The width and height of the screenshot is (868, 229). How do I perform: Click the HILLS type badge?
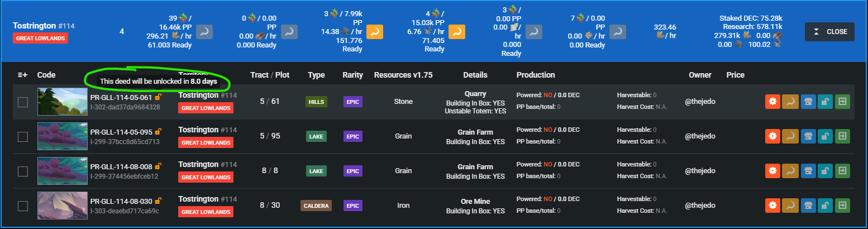coord(317,102)
